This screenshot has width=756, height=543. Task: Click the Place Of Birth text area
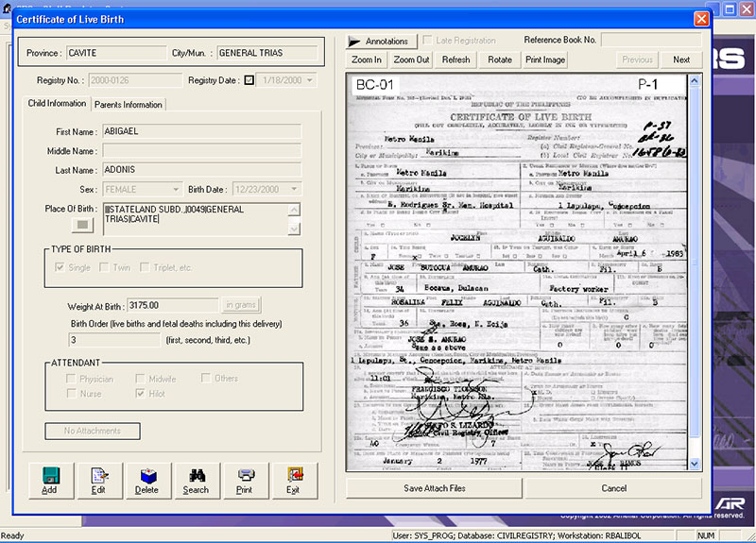[196, 219]
